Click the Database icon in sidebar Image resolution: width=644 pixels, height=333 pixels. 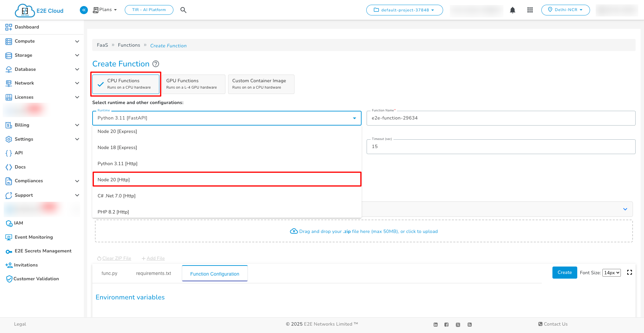coord(9,69)
